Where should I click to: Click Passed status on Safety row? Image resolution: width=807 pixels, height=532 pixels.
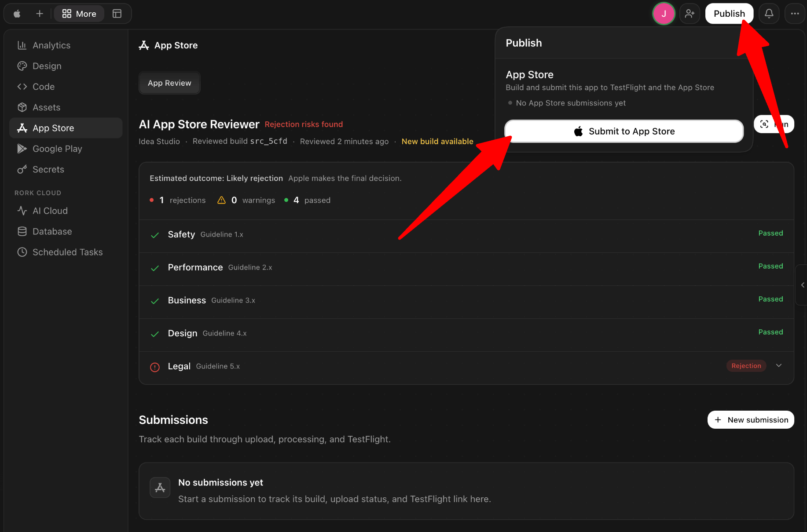coord(770,233)
